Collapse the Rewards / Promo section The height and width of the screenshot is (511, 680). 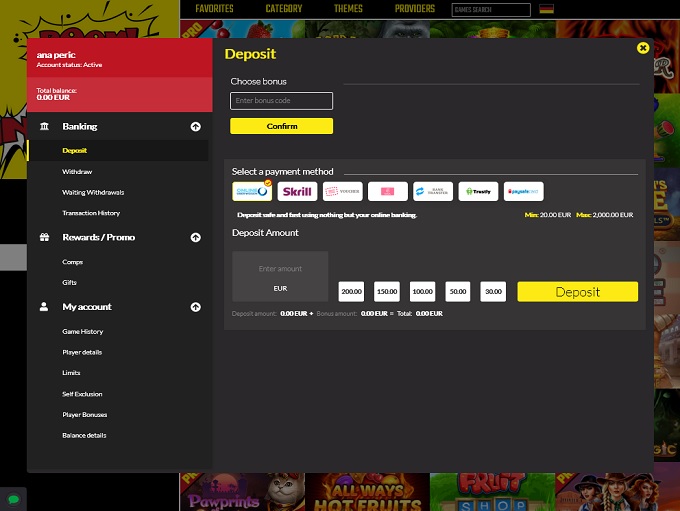click(195, 237)
